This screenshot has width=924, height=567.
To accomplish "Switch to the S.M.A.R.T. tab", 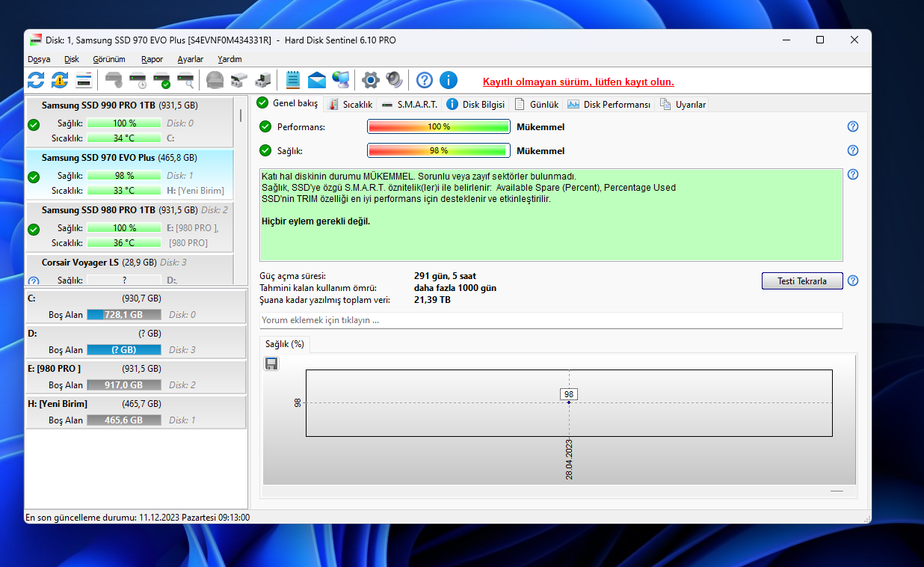I will coord(410,105).
